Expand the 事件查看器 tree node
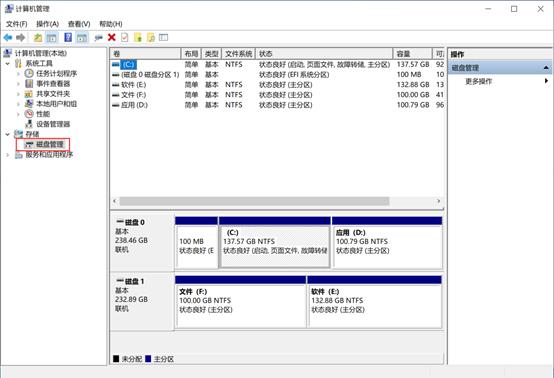This screenshot has height=378, width=554. 18,84
